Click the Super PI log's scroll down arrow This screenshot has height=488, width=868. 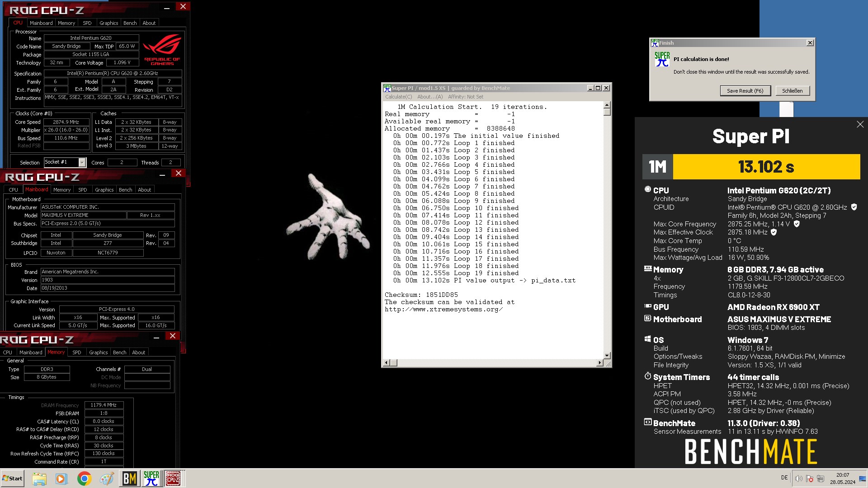[x=607, y=356]
